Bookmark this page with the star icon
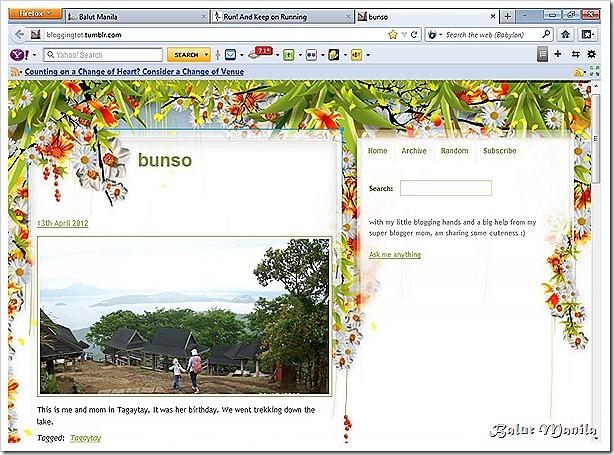Screen dimensions: 614x455 click(x=393, y=35)
